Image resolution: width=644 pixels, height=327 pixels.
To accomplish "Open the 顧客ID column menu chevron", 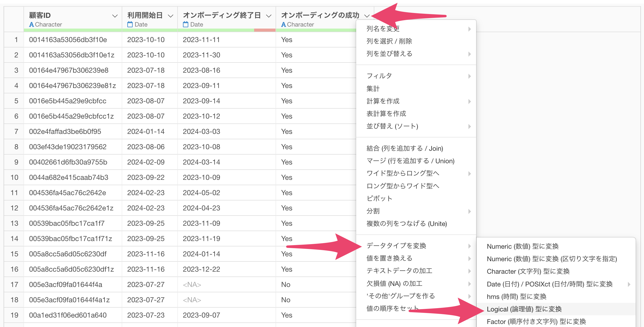I will click(115, 16).
